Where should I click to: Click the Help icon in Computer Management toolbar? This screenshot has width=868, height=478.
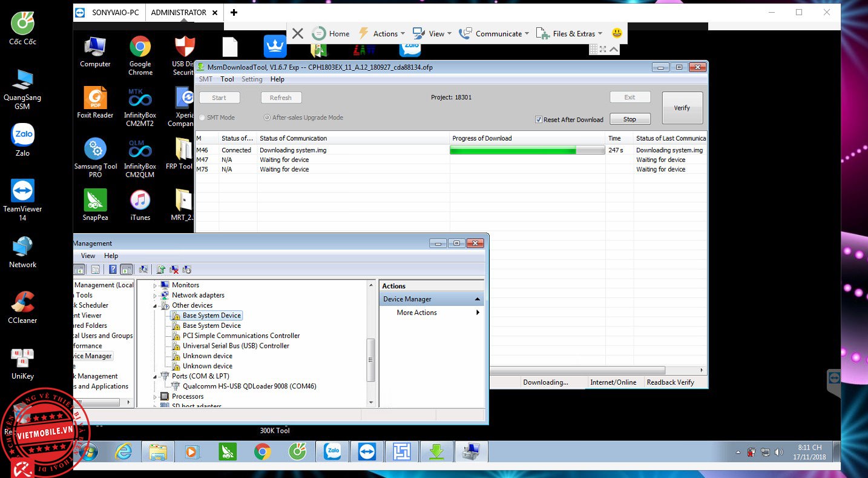(113, 269)
